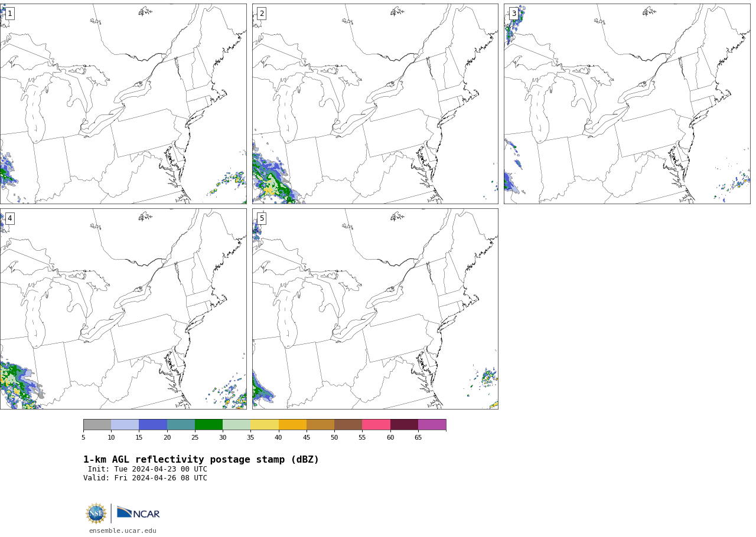Click the panel number label '4'

[x=9, y=218]
